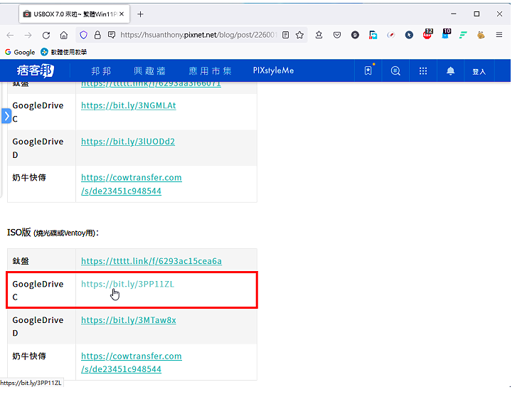Select the USBOX 7.0 browser tab

click(74, 14)
